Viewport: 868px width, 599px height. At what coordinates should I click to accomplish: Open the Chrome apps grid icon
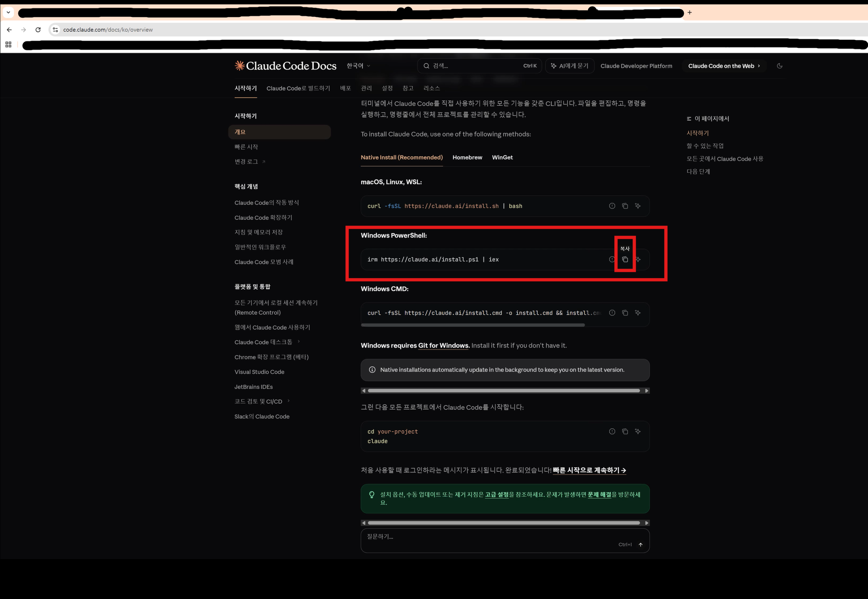8,45
